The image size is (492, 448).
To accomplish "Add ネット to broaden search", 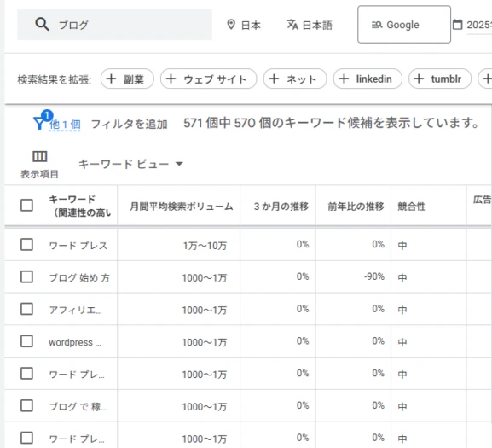I will click(295, 79).
